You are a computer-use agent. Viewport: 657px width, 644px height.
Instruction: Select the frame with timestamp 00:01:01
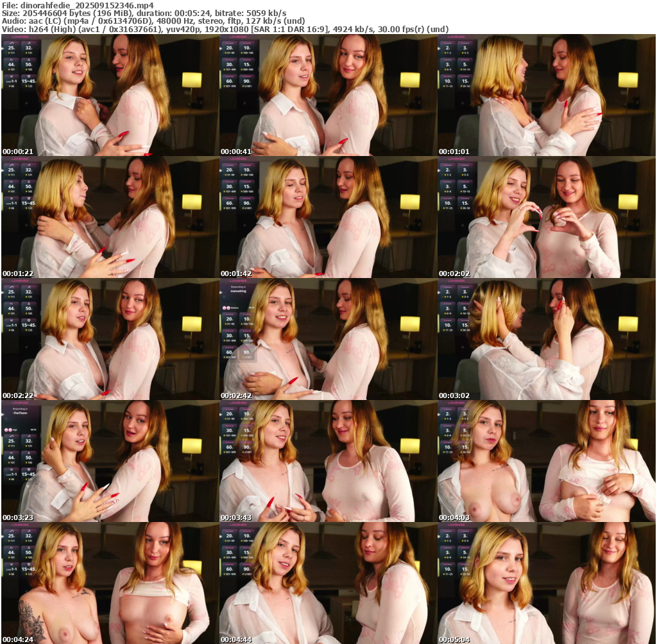(x=547, y=95)
